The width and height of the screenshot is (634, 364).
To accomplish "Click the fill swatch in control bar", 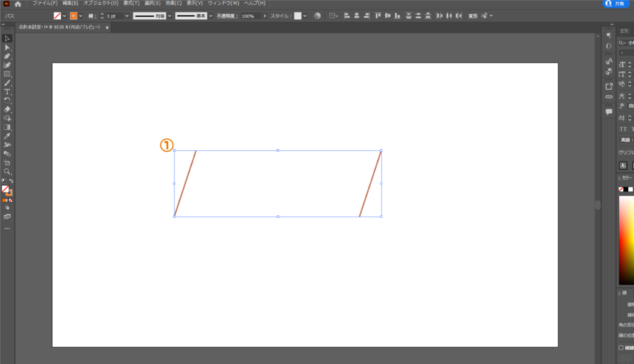I will [58, 15].
